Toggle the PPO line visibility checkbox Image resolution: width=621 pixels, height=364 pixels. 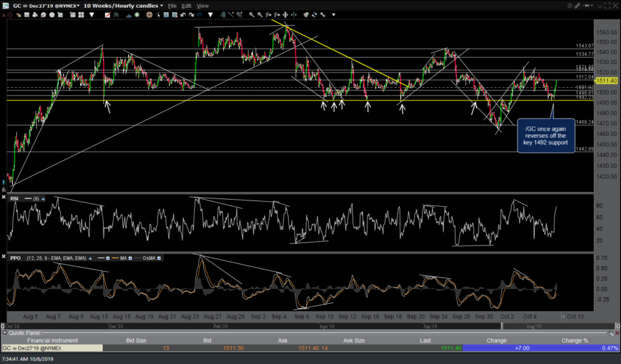coord(109,258)
